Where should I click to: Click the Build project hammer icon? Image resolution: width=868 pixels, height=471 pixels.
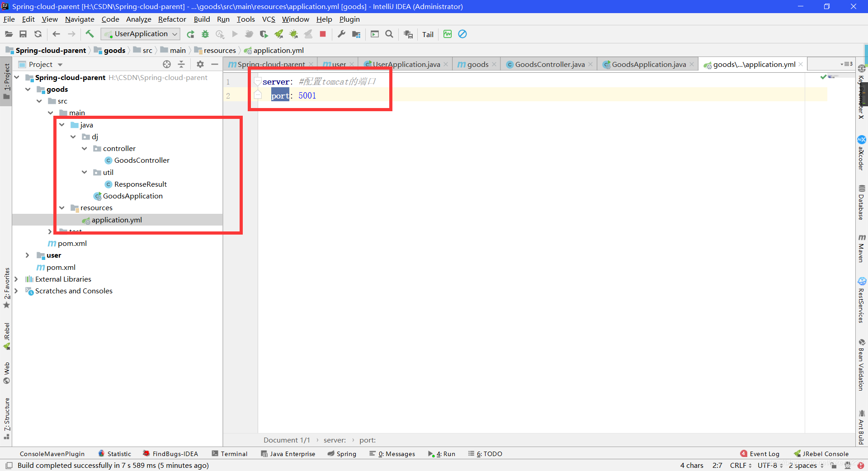(x=90, y=34)
